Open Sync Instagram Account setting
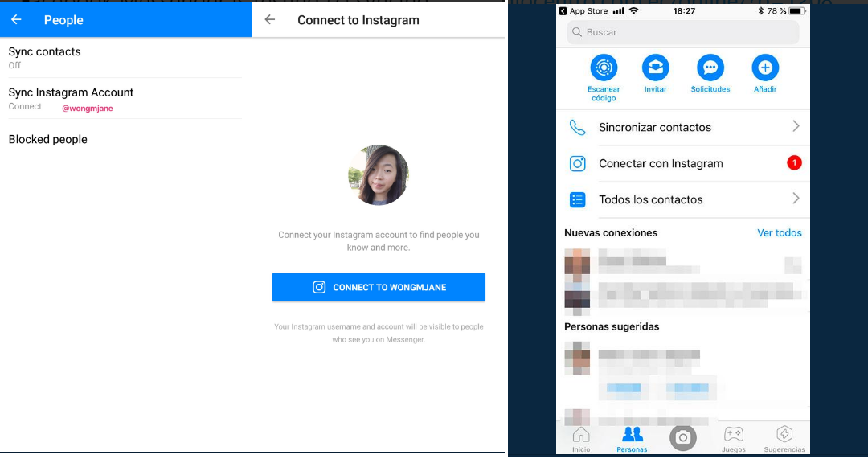Image resolution: width=868 pixels, height=459 pixels. pos(71,98)
